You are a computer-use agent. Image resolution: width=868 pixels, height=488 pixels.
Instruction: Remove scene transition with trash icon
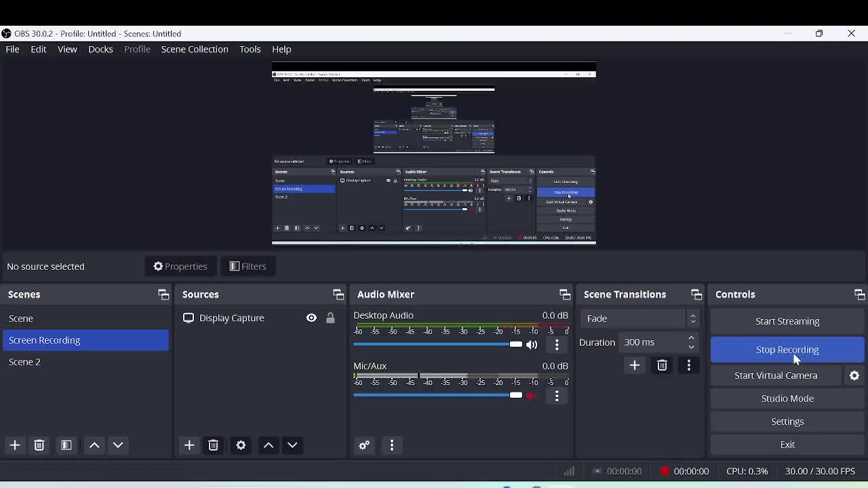pos(662,365)
